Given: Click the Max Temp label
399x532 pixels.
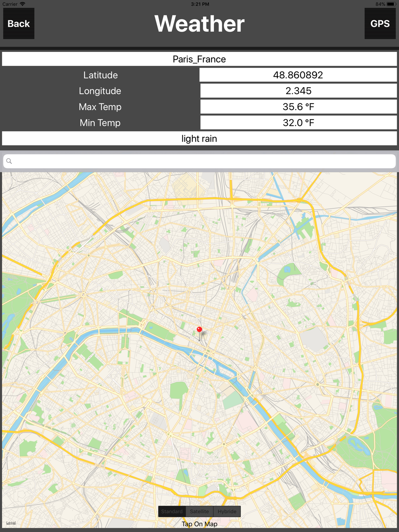Looking at the screenshot, I should 100,107.
